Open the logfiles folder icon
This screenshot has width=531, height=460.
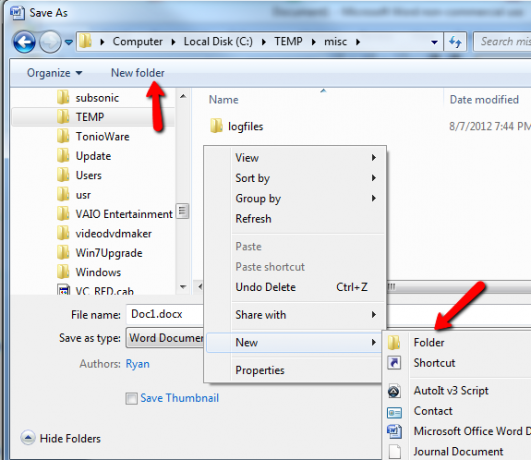click(x=216, y=126)
